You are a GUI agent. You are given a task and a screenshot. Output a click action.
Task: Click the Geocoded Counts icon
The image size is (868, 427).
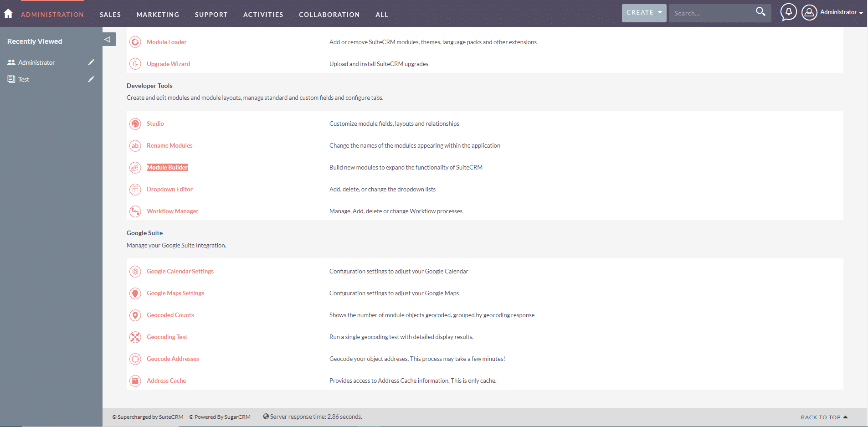pyautogui.click(x=135, y=315)
